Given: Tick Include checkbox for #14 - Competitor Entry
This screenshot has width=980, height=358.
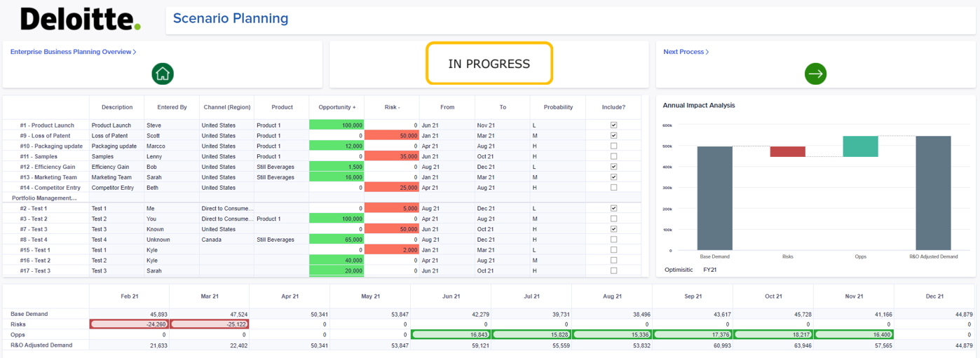Looking at the screenshot, I should pos(613,188).
